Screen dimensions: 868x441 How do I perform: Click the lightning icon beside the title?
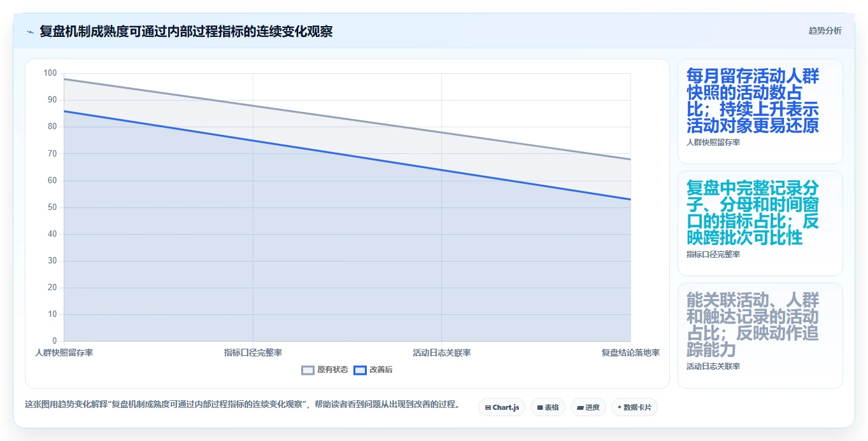(x=30, y=32)
